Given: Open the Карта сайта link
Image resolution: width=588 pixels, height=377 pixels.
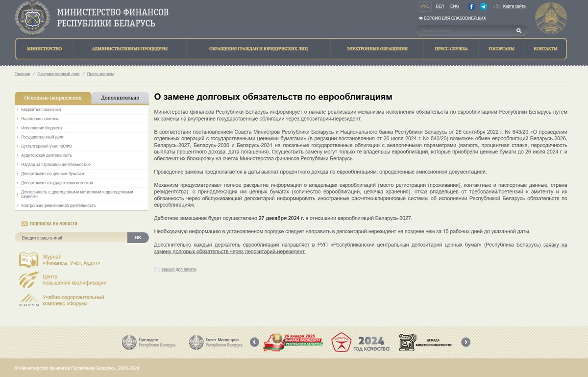Looking at the screenshot, I should pyautogui.click(x=514, y=6).
